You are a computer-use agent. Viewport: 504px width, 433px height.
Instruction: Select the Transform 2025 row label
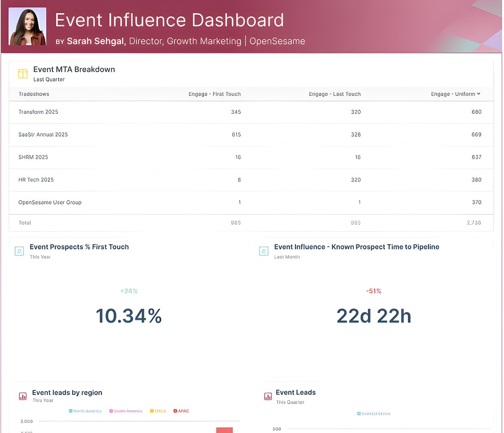pos(38,112)
